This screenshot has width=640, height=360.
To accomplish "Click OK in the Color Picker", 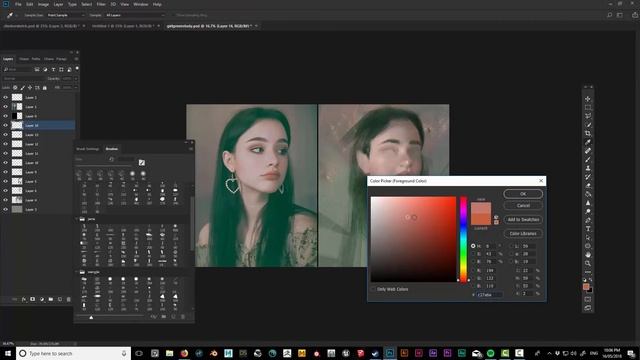I will tap(523, 194).
